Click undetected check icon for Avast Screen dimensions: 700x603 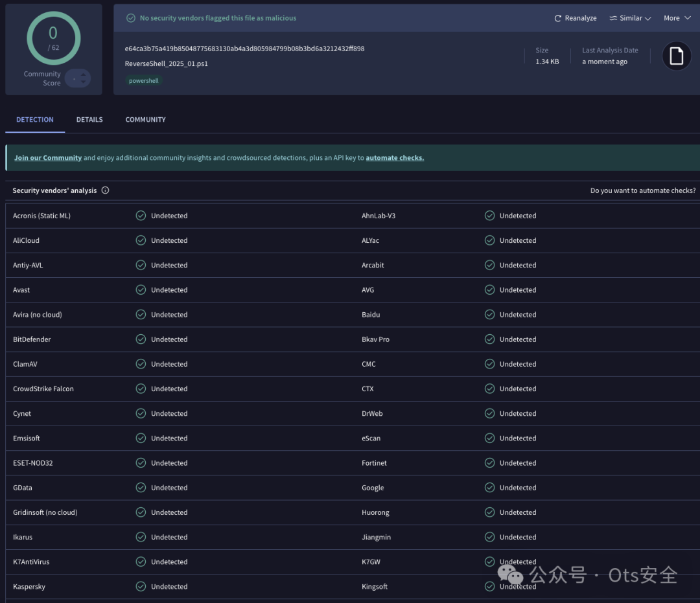tap(141, 290)
